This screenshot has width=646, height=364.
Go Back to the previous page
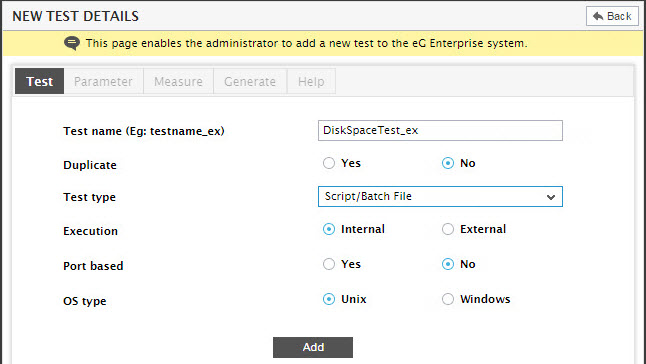(x=612, y=16)
